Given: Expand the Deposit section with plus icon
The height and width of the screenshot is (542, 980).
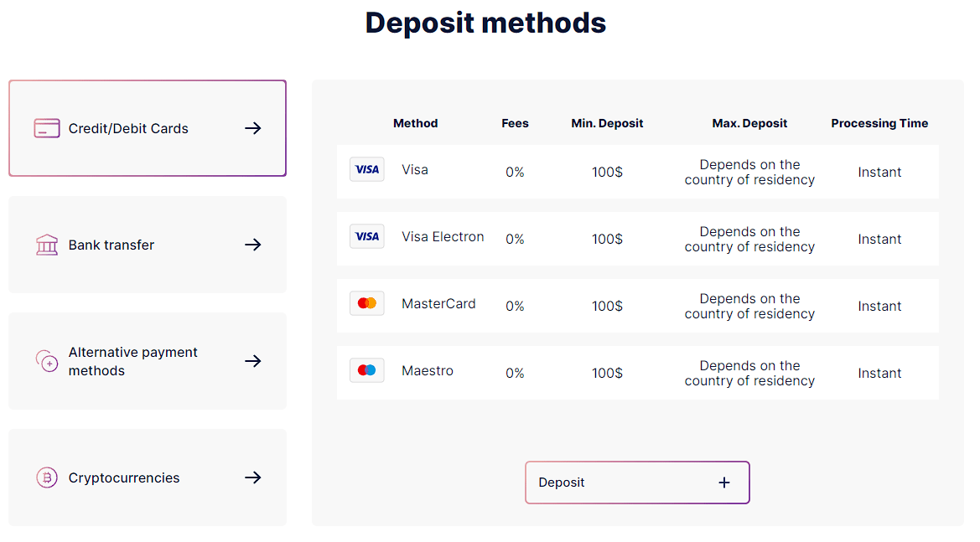Looking at the screenshot, I should [723, 483].
